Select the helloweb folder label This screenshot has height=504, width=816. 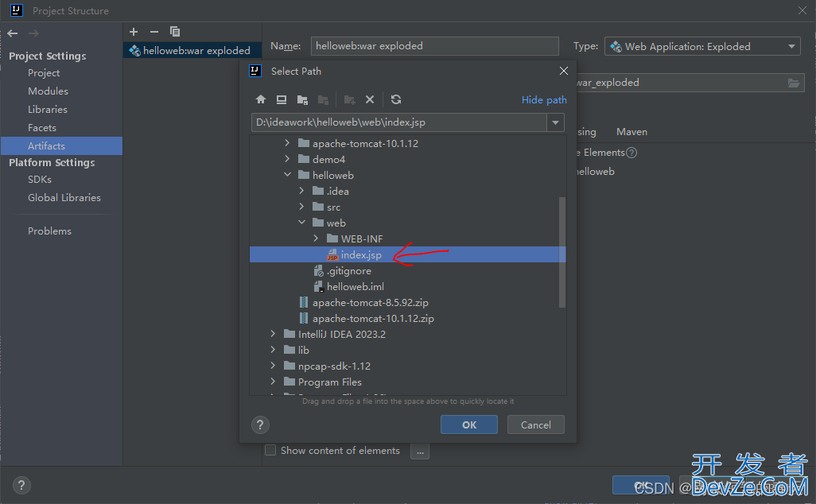click(333, 175)
